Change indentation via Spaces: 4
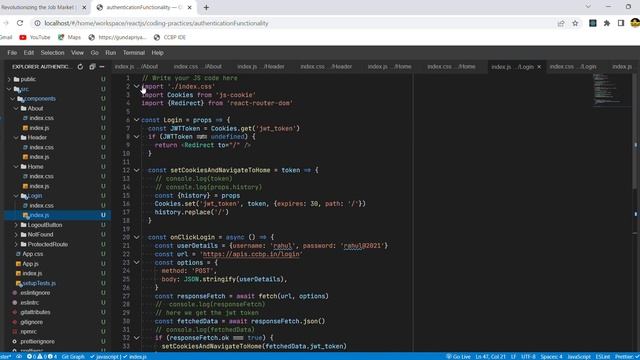 point(551,357)
